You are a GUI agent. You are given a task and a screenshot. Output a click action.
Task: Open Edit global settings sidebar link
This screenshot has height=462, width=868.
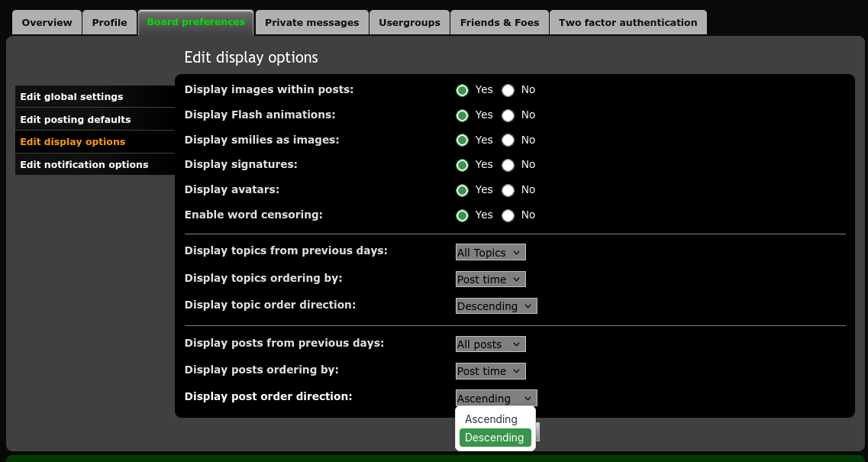click(72, 97)
